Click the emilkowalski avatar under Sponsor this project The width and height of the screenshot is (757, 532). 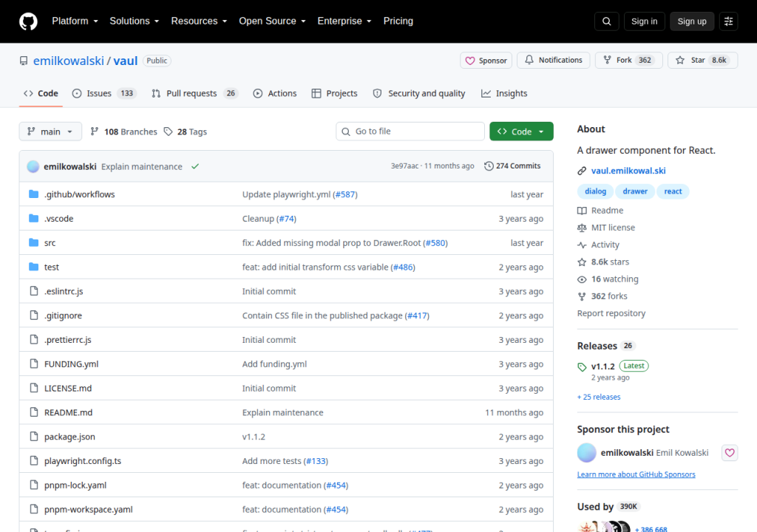[586, 452]
